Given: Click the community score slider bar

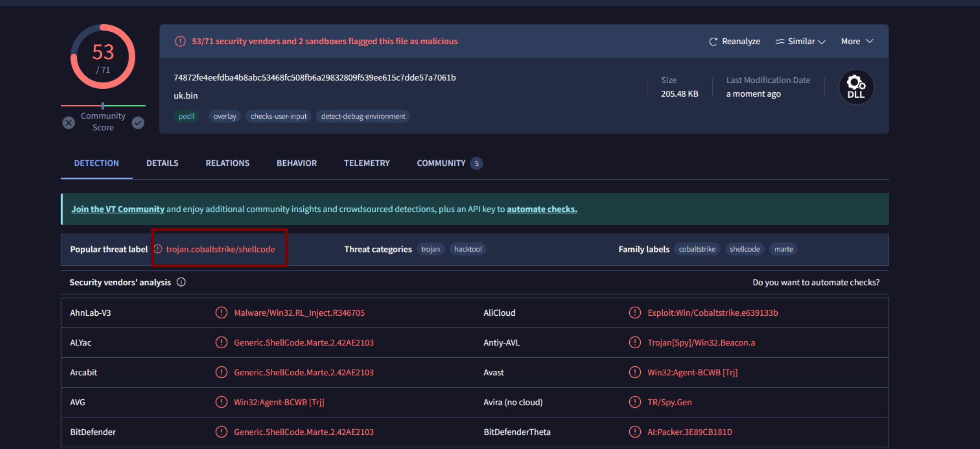Looking at the screenshot, I should tap(103, 106).
